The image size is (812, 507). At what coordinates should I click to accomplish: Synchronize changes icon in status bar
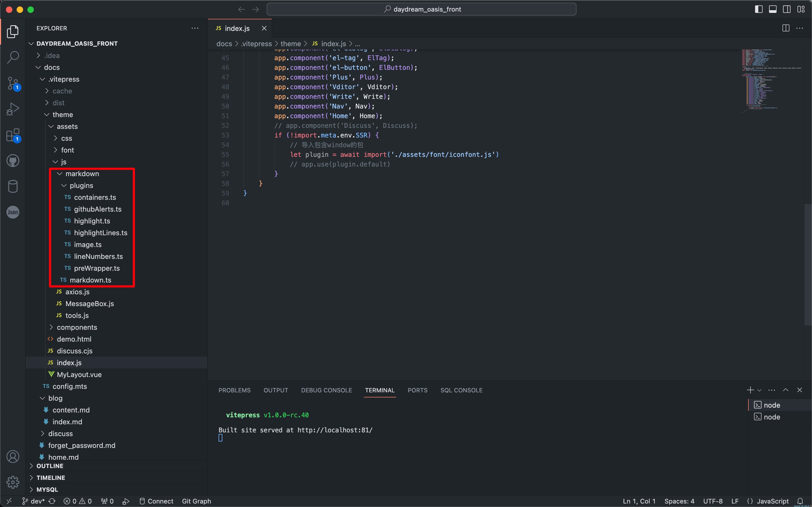52,501
